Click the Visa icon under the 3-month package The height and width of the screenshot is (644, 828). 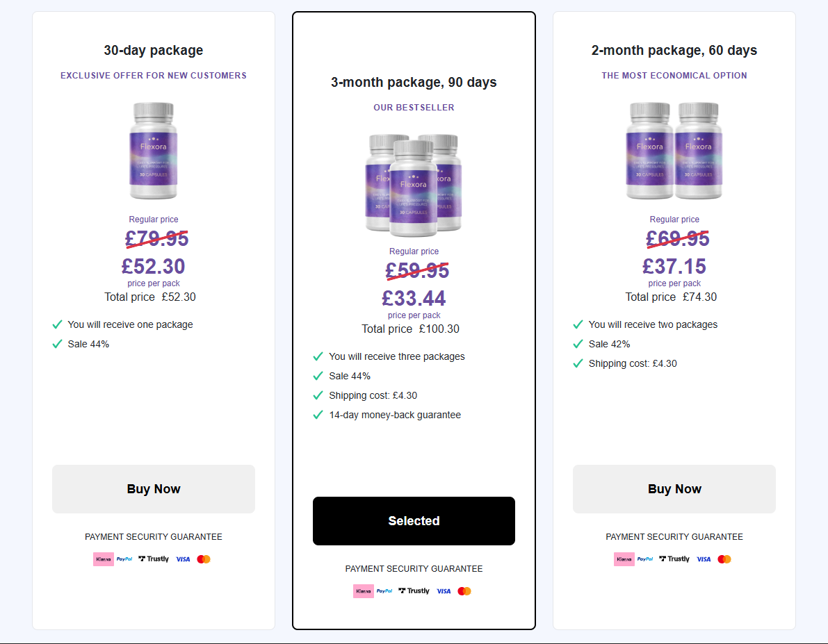click(444, 591)
